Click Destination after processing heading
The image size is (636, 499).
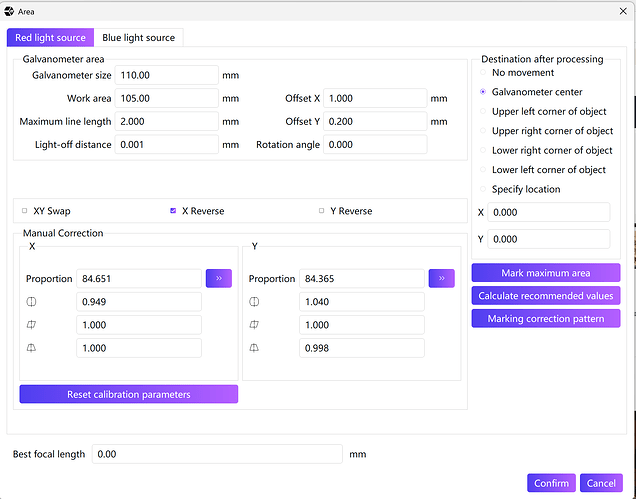pos(542,59)
